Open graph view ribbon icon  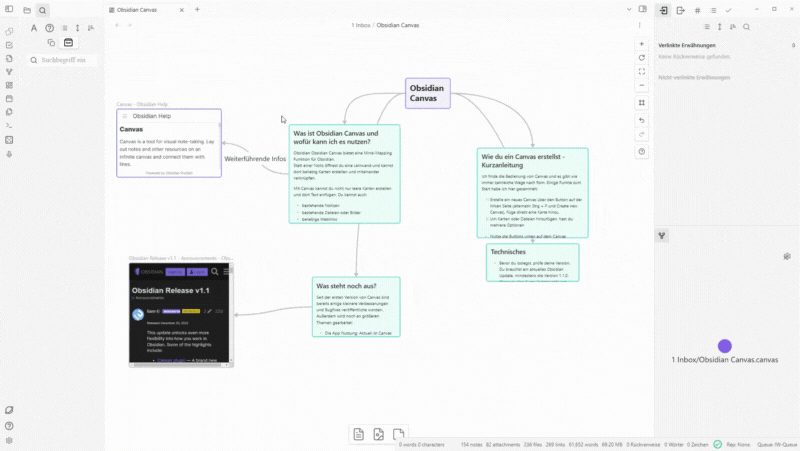coord(9,72)
